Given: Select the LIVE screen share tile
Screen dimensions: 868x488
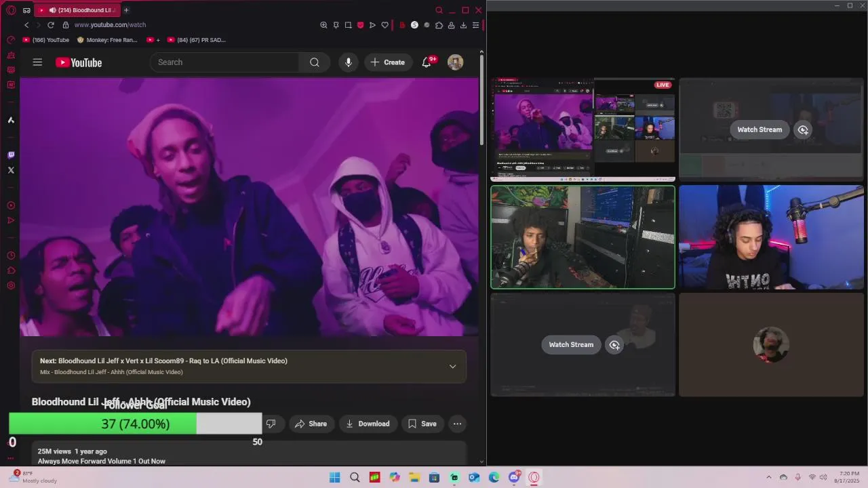Looking at the screenshot, I should pos(583,129).
